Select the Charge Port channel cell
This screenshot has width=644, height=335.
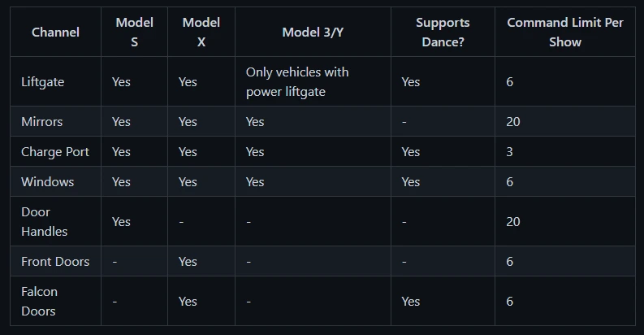click(x=55, y=152)
